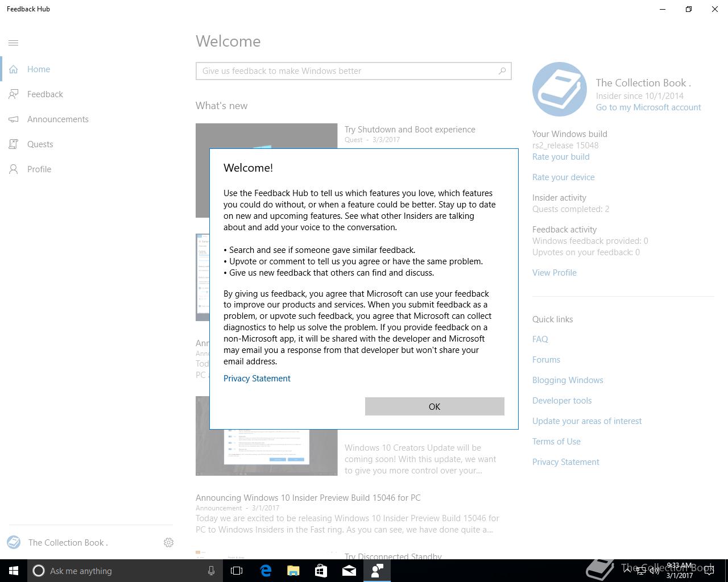The width and height of the screenshot is (728, 582).
Task: Click the search magnifier icon
Action: (x=502, y=71)
